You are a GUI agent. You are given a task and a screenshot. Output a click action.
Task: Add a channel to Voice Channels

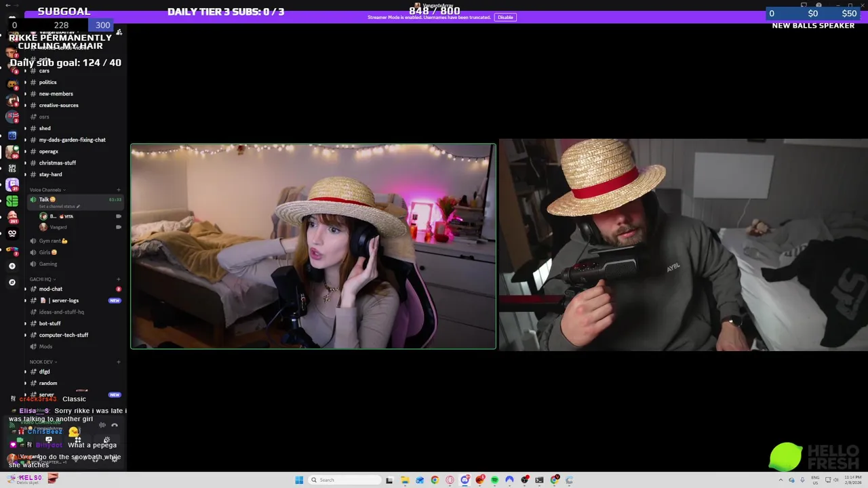tap(119, 190)
